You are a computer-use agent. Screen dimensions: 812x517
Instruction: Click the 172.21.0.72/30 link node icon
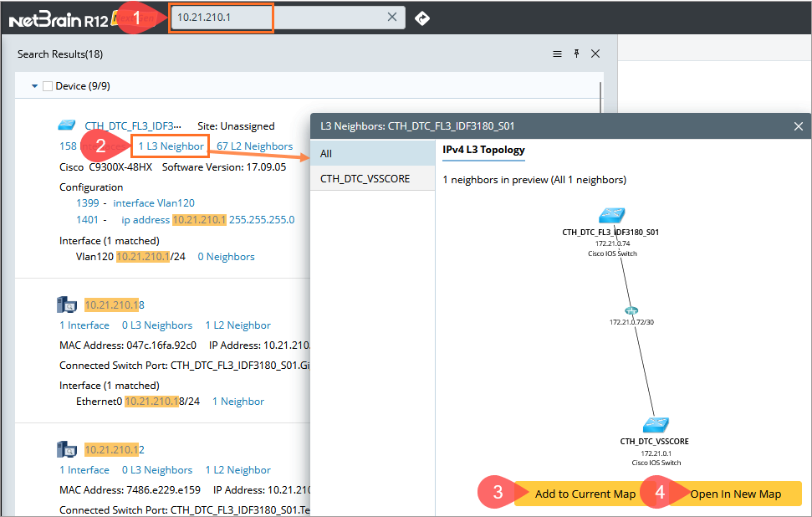[631, 311]
